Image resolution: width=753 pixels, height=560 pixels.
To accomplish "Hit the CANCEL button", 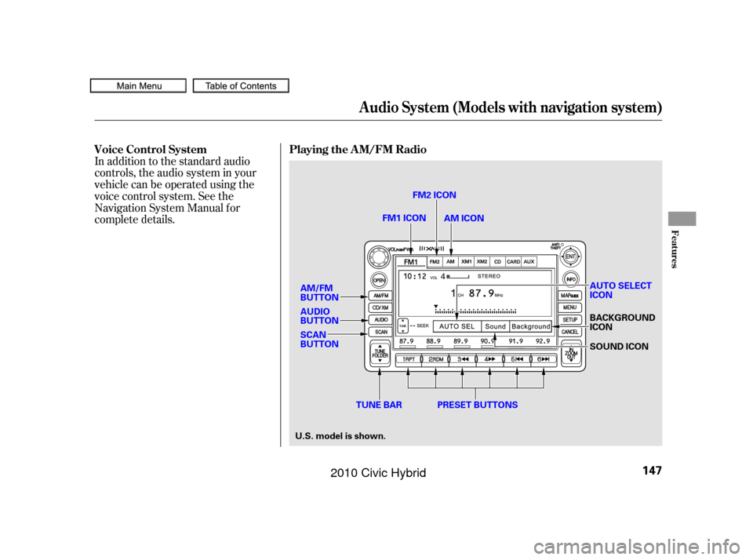I will click(x=569, y=332).
